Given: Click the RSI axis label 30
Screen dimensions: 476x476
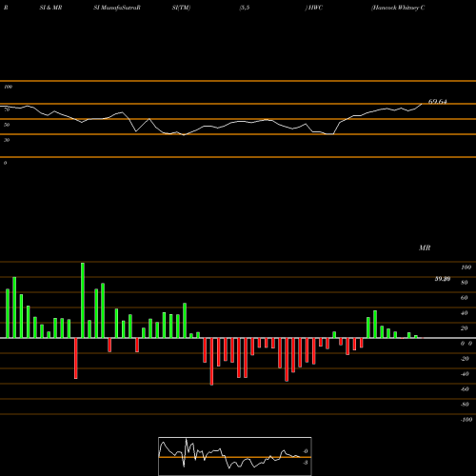Looking at the screenshot, I should point(7,140).
